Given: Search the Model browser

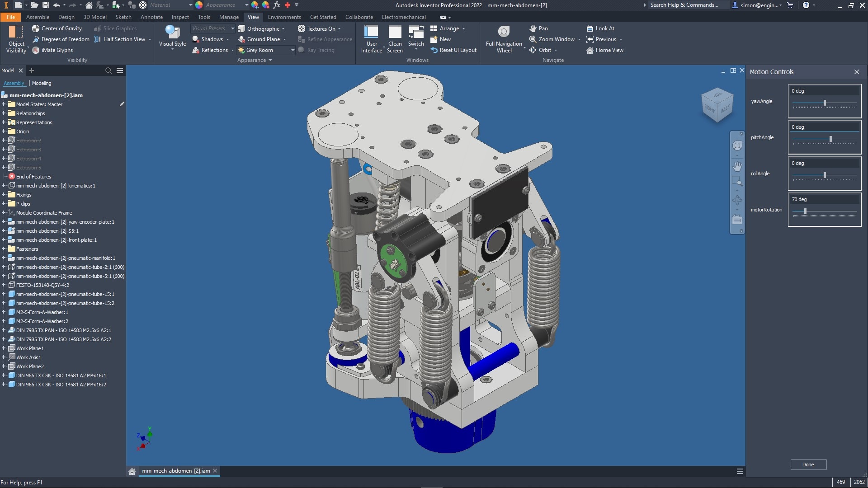Looking at the screenshot, I should pos(108,70).
